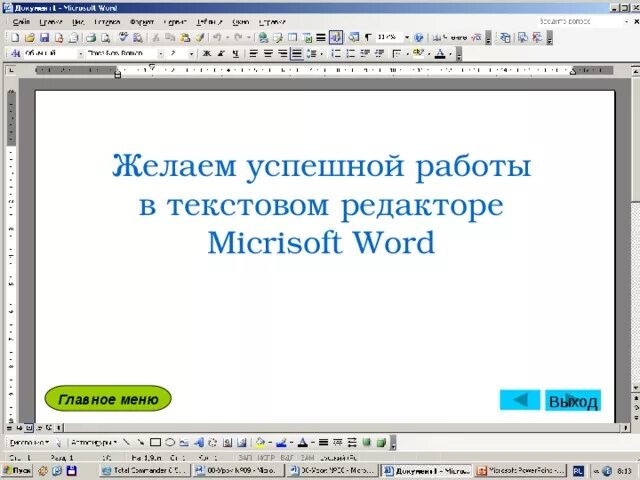Center-align the text
Viewport: 640px width, 480px height.
pos(268,53)
